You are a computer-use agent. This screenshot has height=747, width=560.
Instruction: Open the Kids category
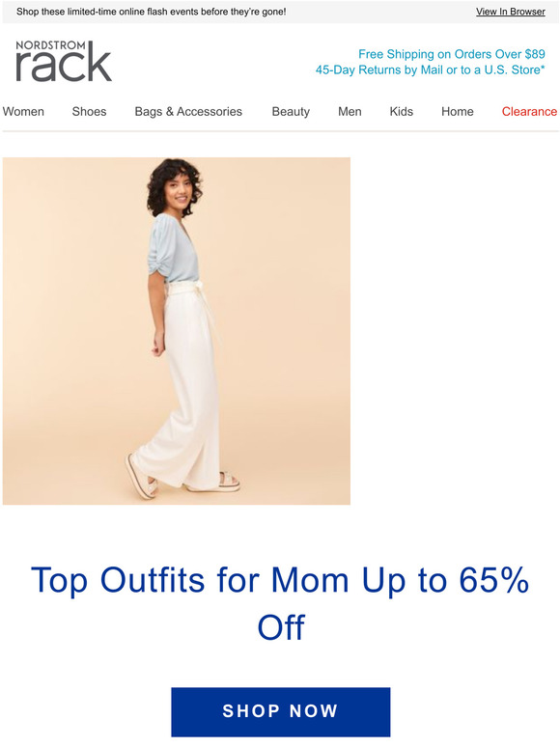[402, 112]
